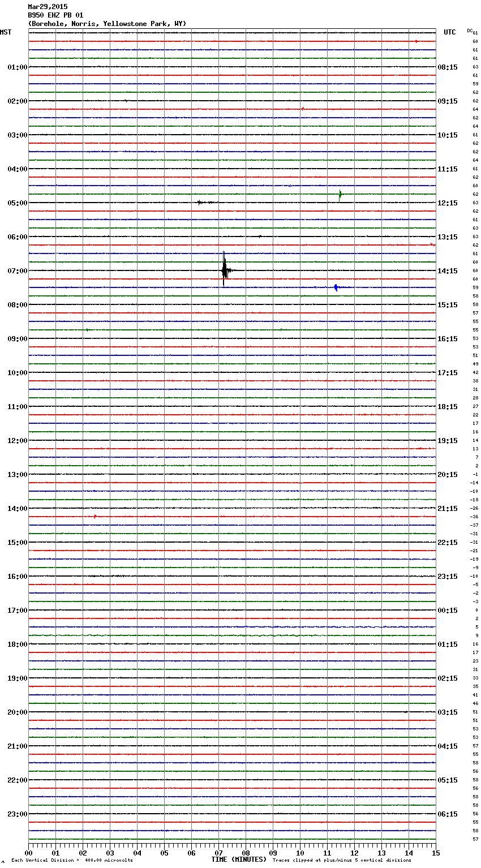The height and width of the screenshot is (868, 481).
Task: Click the small red blip on the 14:15 trace
Action: (95, 516)
